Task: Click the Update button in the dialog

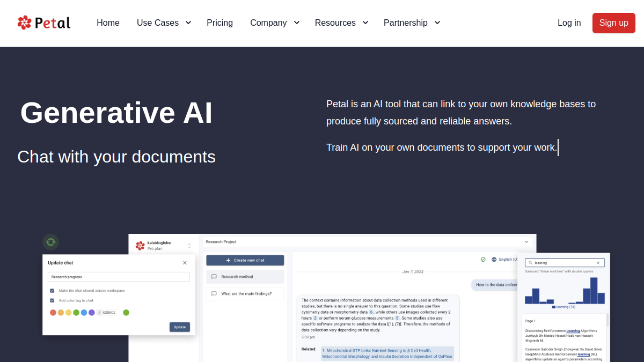Action: click(180, 327)
